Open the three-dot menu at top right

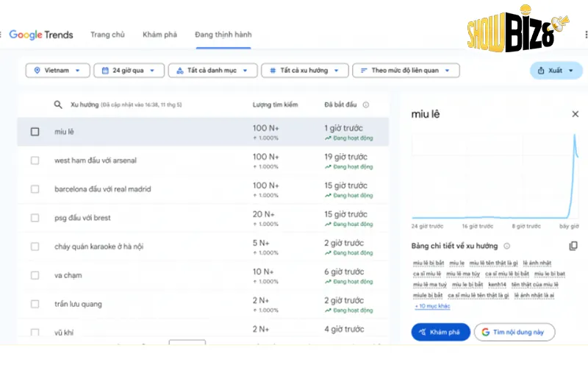[x=586, y=35]
